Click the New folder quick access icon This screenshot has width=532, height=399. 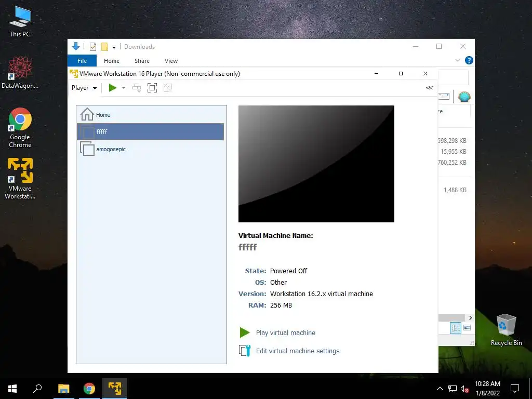104,47
